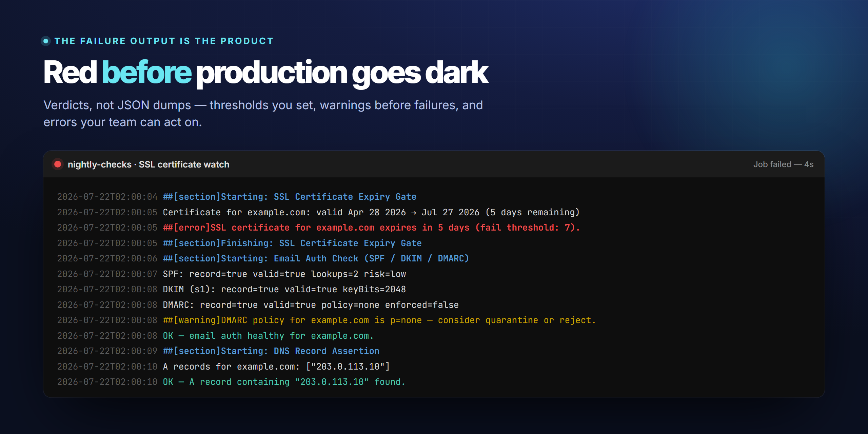Click the red failed-status dot beside nightly-checks

(x=58, y=164)
